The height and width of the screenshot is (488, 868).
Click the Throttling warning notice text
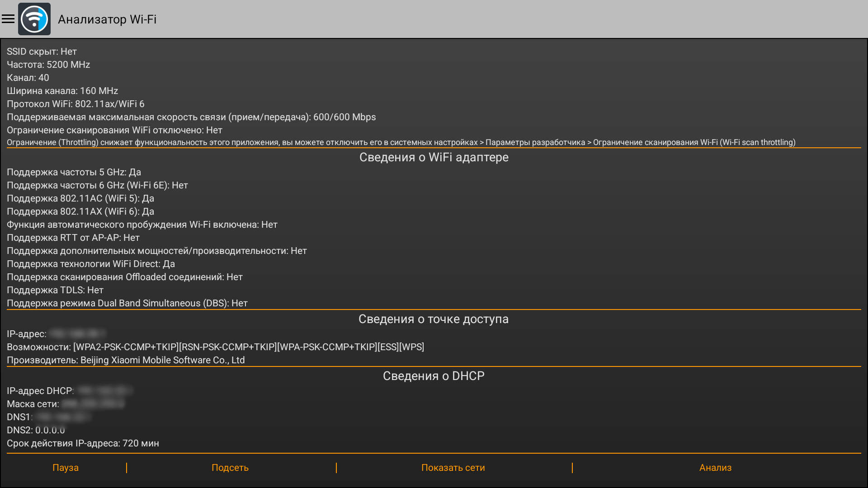coord(401,142)
